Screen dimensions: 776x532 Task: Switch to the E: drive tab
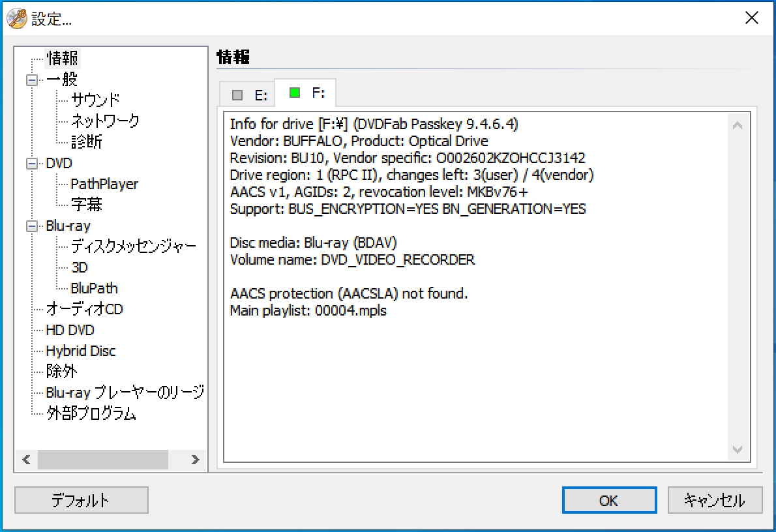247,95
